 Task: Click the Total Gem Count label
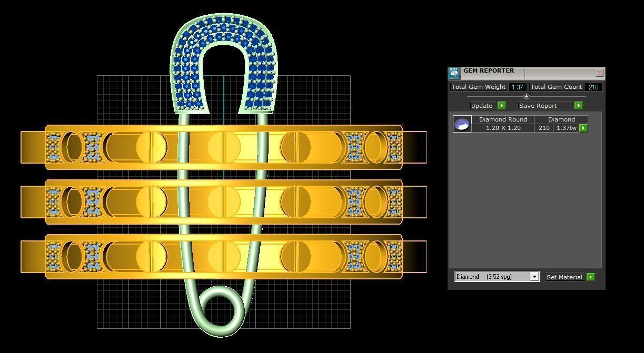click(x=556, y=87)
